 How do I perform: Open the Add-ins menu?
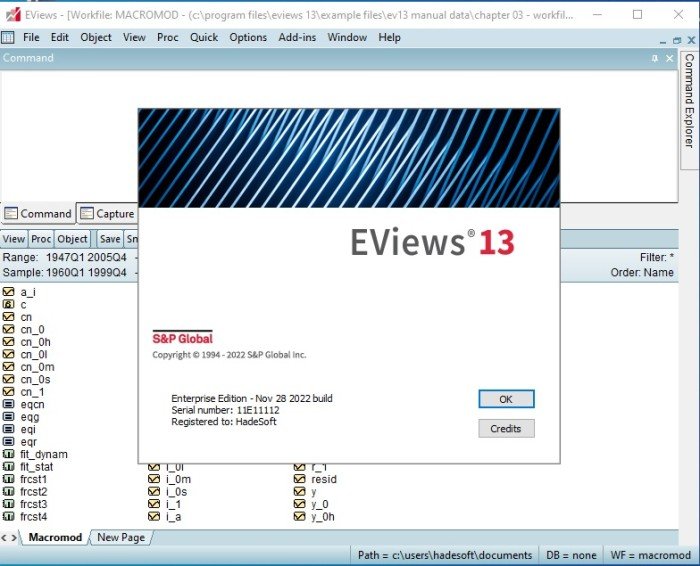297,37
